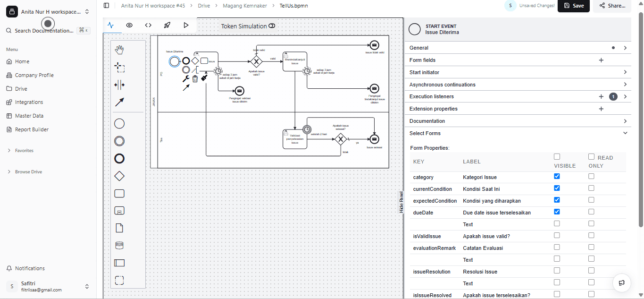Collapse the Select Forms section
644x299 pixels.
(x=625, y=133)
